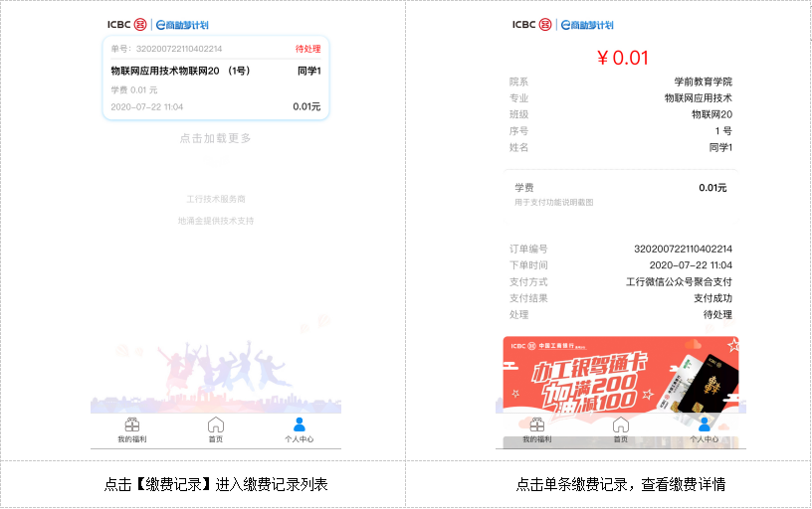Click ICBC logo on left screen header
812x509 pixels.
pyautogui.click(x=127, y=24)
